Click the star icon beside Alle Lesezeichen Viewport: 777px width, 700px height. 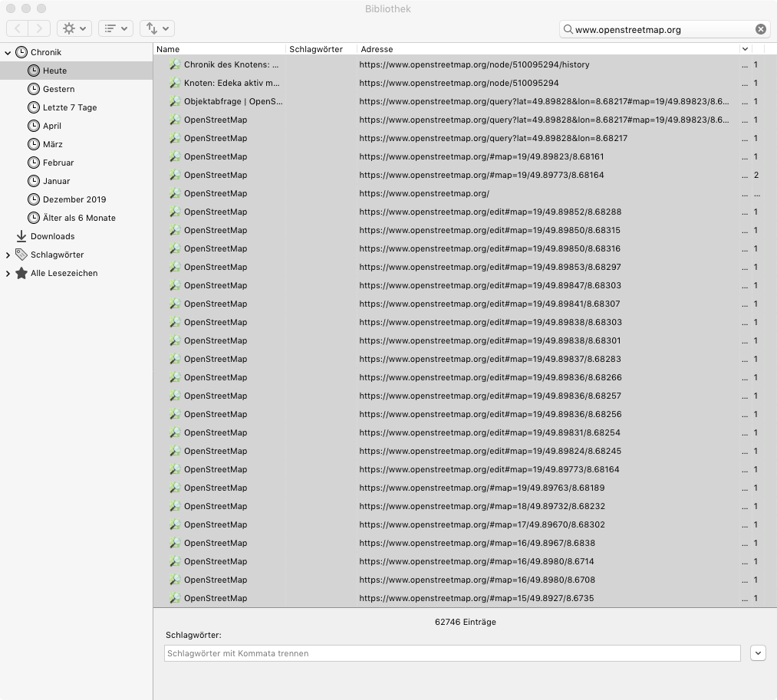(21, 273)
